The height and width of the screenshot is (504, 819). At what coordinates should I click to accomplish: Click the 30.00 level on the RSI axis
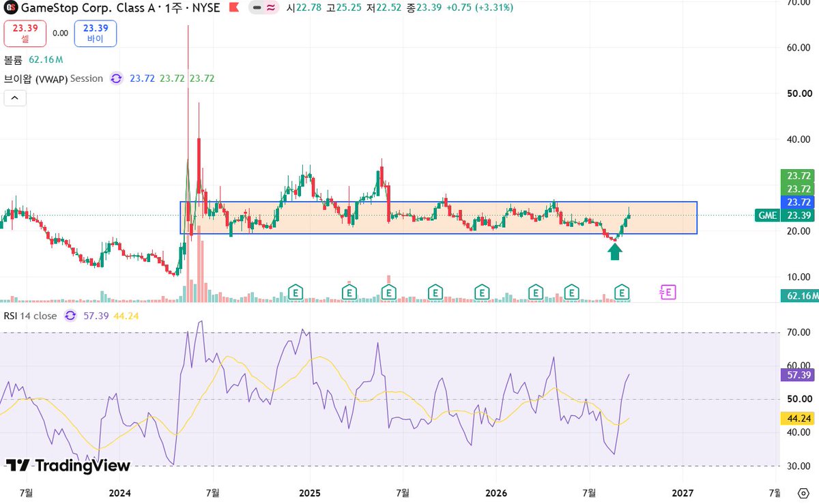(x=797, y=466)
